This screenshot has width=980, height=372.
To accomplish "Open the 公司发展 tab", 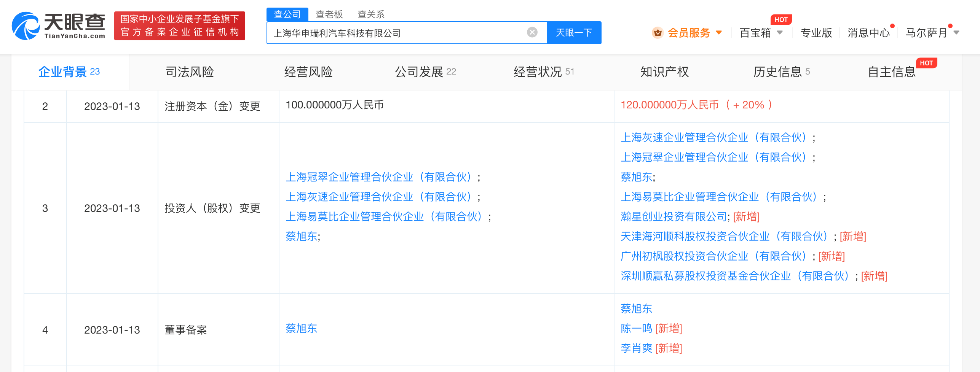I will coord(425,72).
